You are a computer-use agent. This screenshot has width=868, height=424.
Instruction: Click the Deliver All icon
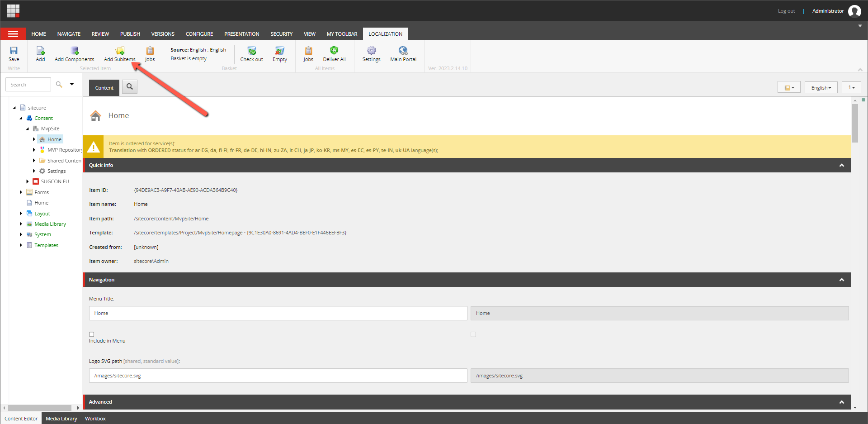click(x=334, y=50)
